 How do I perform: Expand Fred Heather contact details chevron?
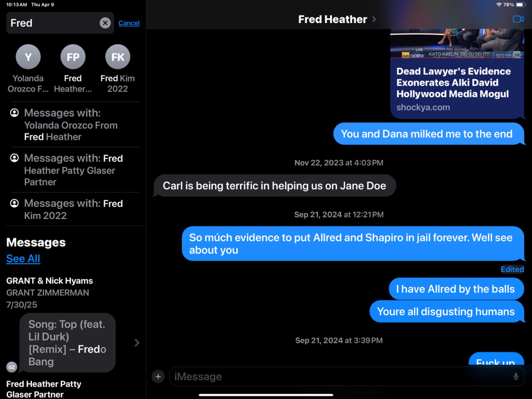[374, 19]
